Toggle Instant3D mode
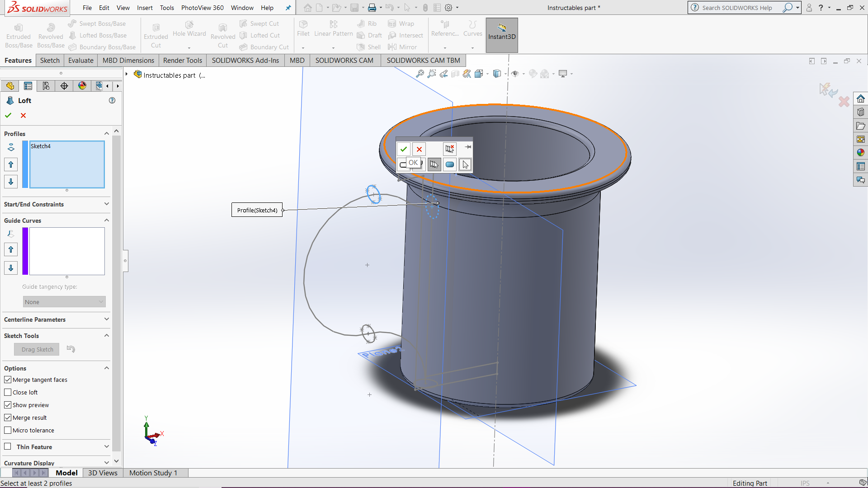868x488 pixels. (501, 35)
